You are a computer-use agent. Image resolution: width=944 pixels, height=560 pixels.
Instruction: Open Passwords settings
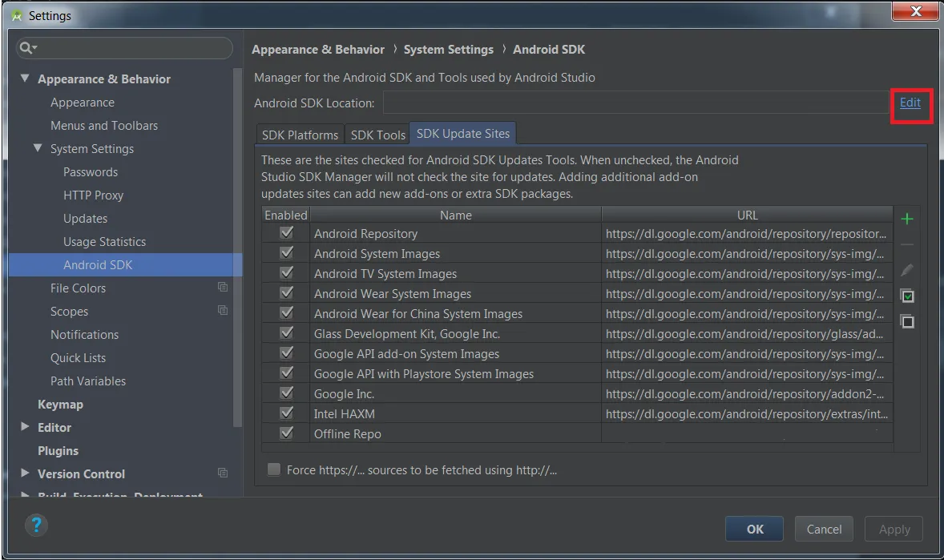tap(91, 171)
